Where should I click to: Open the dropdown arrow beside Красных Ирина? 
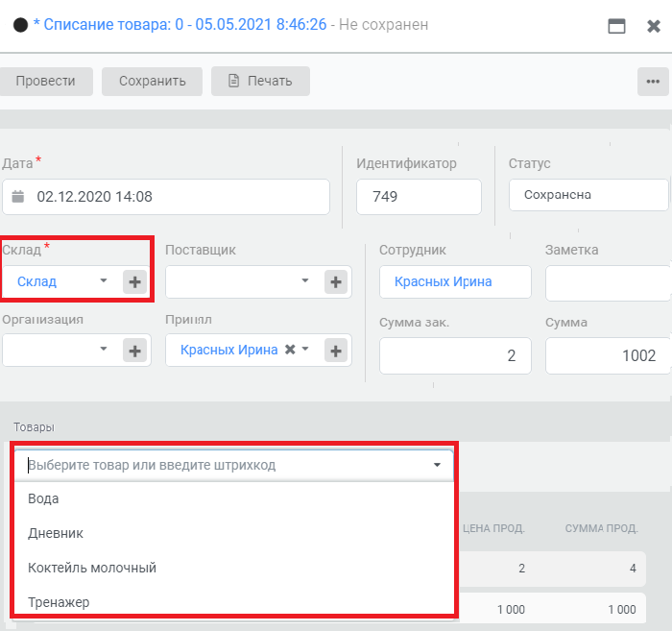click(x=305, y=349)
